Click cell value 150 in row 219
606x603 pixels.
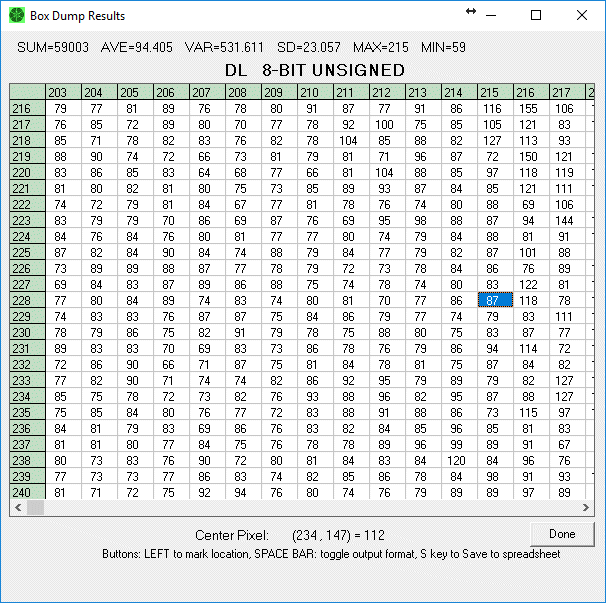coord(528,156)
